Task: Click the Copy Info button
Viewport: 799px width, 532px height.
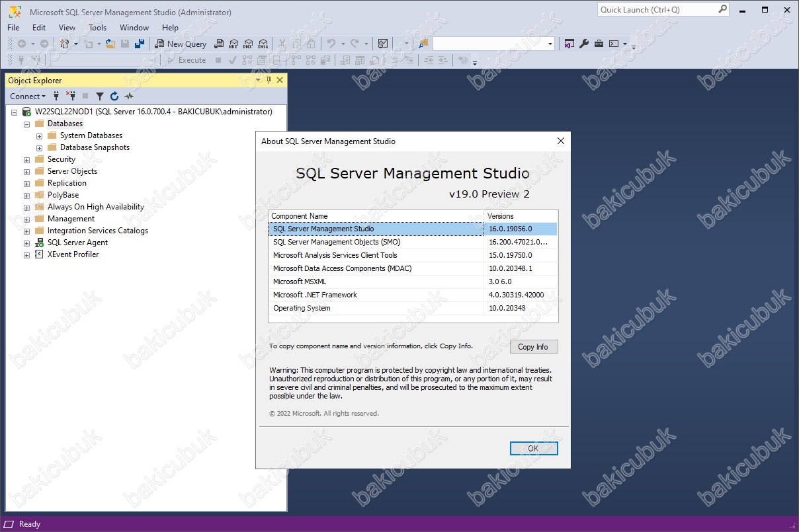Action: coord(533,347)
